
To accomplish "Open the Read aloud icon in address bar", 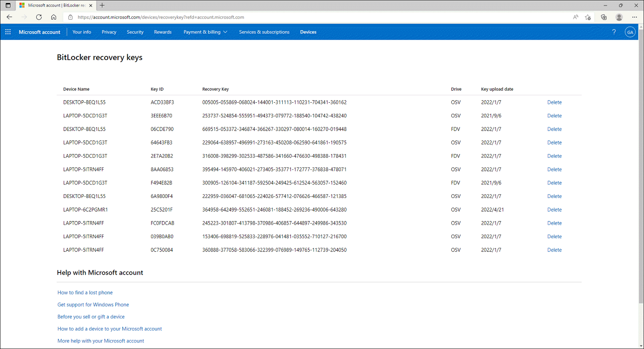I will (576, 17).
